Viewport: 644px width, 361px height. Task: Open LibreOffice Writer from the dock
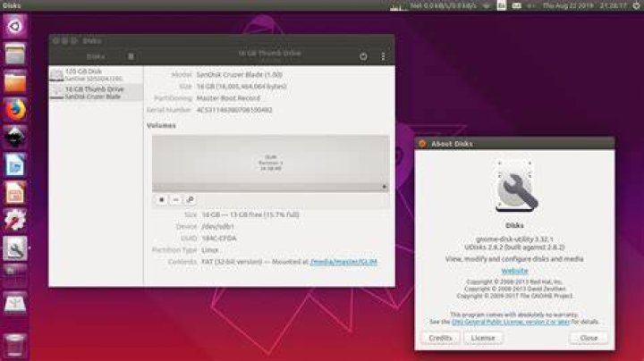point(15,165)
